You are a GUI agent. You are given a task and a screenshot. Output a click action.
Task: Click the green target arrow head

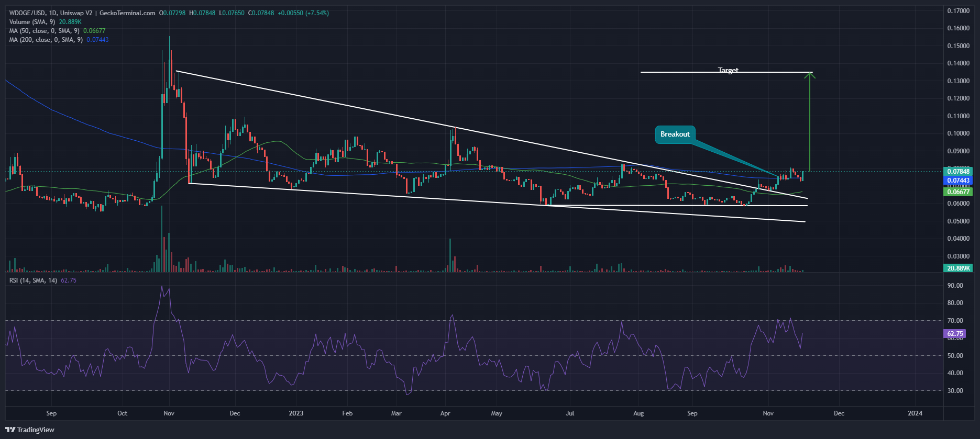pos(810,75)
